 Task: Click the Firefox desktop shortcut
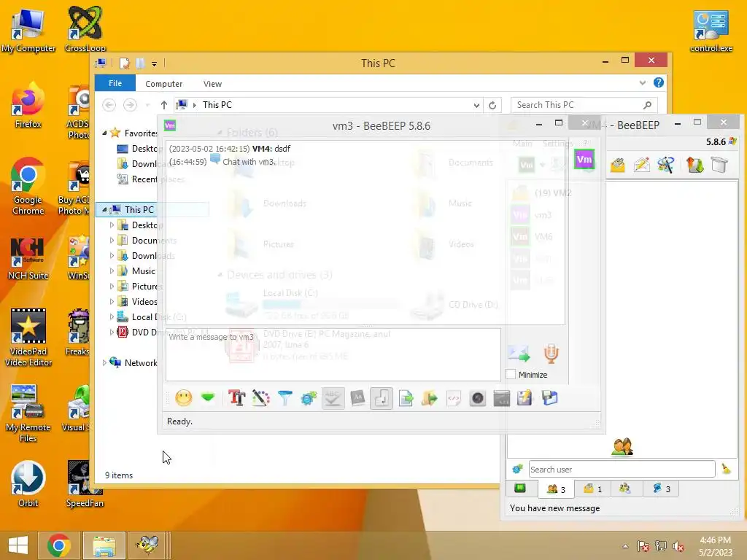pyautogui.click(x=28, y=106)
